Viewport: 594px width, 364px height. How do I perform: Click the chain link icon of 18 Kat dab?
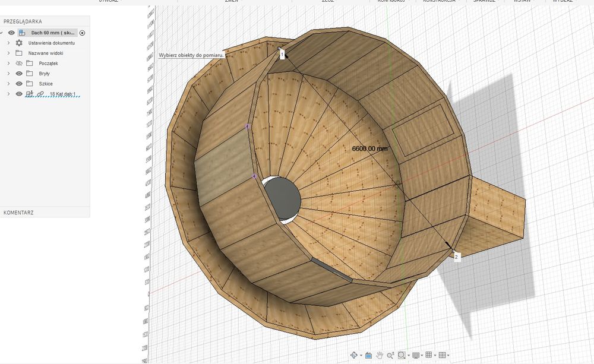40,94
